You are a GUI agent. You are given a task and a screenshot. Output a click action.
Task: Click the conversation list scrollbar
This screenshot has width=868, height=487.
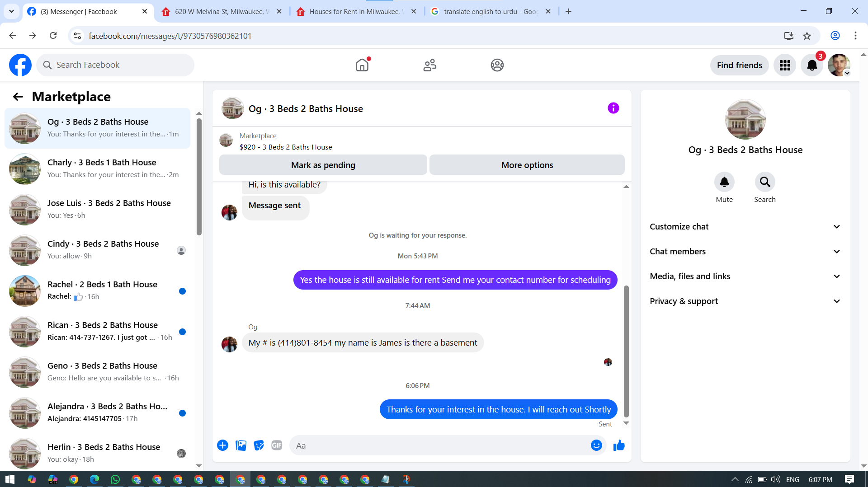click(x=199, y=176)
